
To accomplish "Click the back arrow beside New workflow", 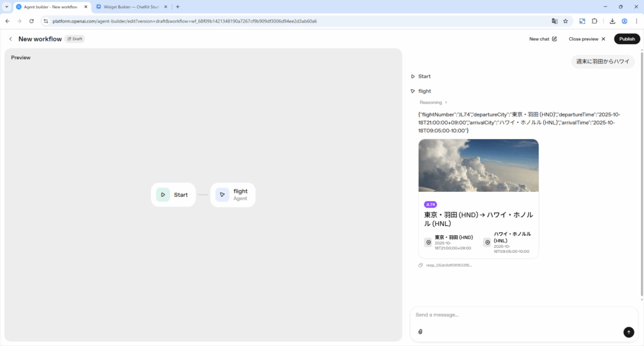I will 11,39.
